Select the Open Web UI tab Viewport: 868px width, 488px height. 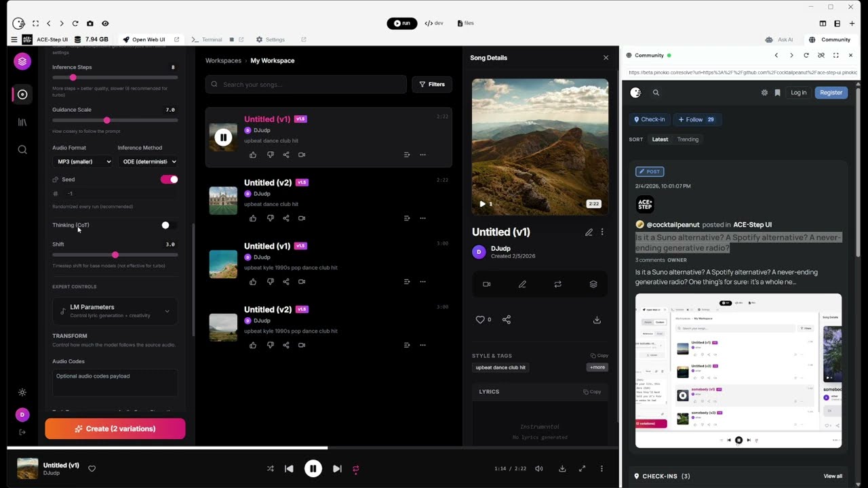(x=151, y=39)
